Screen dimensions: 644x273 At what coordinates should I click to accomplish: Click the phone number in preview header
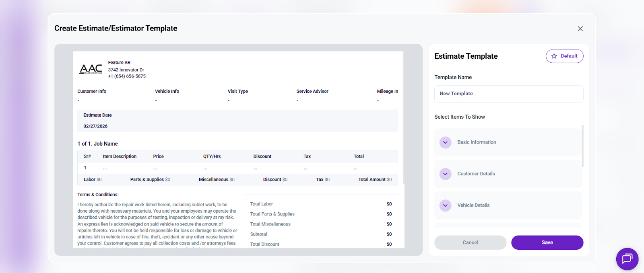point(127,76)
